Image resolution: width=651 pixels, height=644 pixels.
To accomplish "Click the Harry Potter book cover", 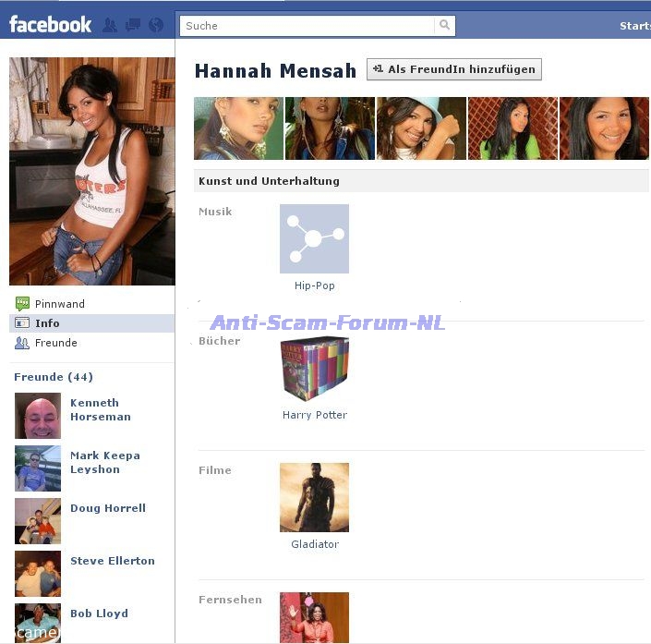I will (x=314, y=369).
